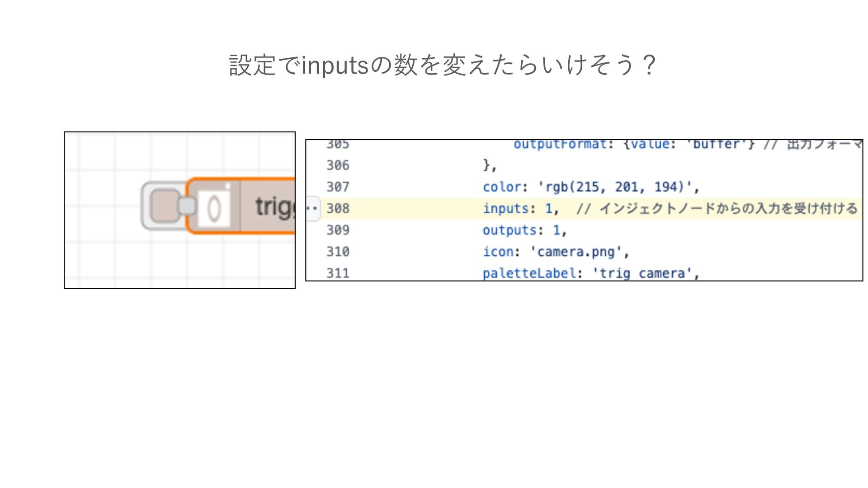Click line number 308 in the gutter

[338, 208]
